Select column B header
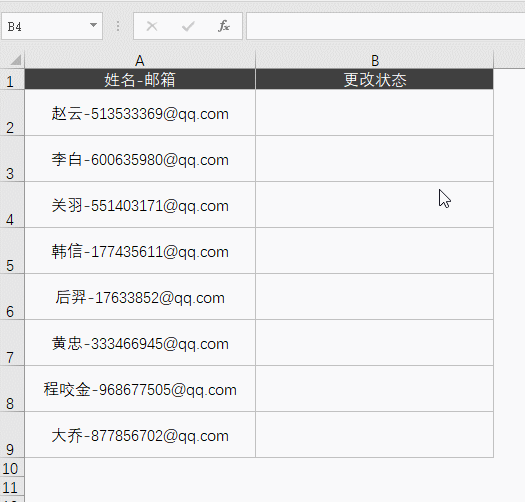This screenshot has height=502, width=525. pyautogui.click(x=374, y=60)
